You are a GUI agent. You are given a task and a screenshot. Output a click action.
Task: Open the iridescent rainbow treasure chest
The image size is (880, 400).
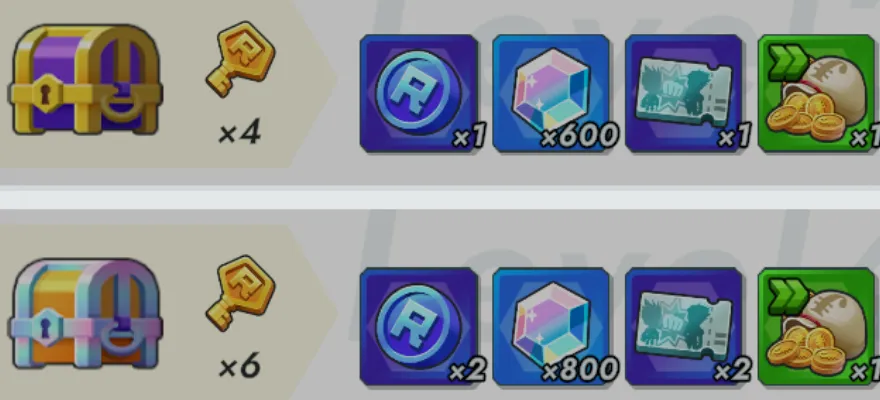click(x=85, y=313)
